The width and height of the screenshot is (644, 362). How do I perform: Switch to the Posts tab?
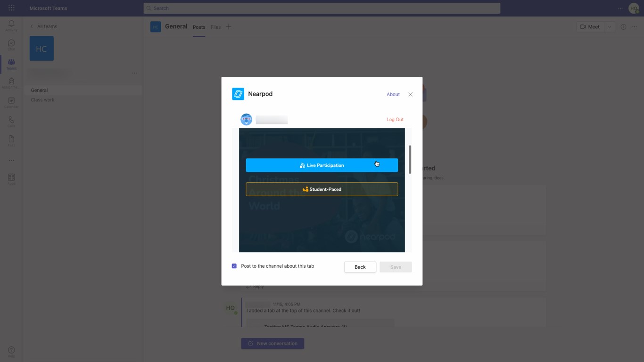coord(199,27)
